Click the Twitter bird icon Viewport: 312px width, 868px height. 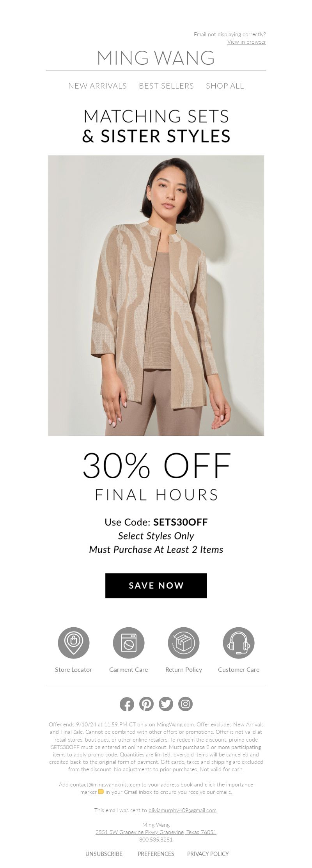(x=166, y=704)
